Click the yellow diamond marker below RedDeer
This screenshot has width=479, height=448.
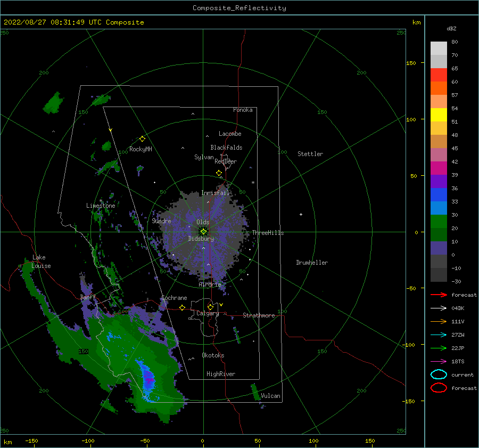(x=219, y=173)
